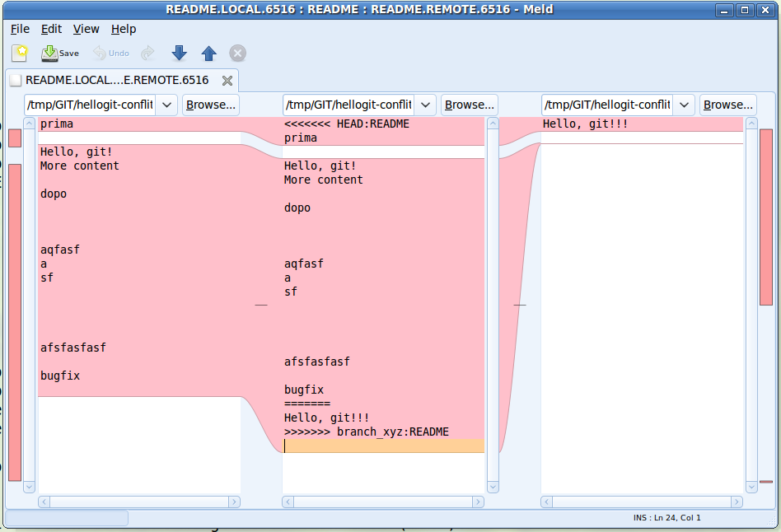Maximize the Meld window
This screenshot has height=532, width=781.
coord(745,10)
